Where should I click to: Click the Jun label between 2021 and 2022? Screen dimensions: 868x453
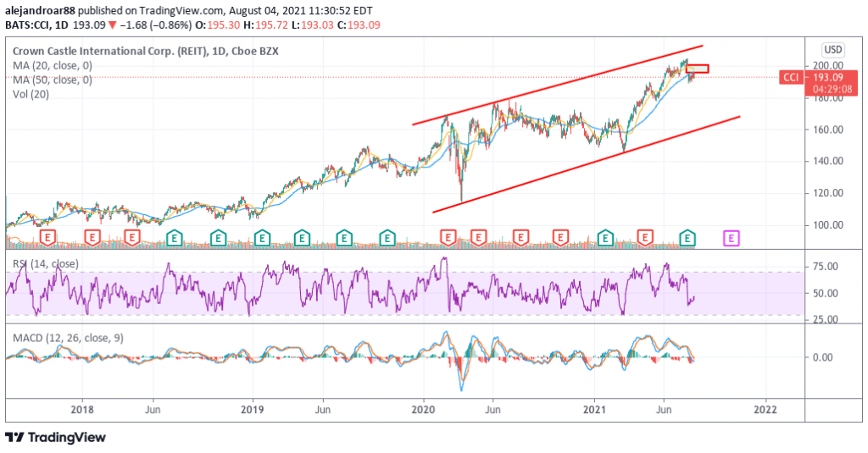(664, 410)
